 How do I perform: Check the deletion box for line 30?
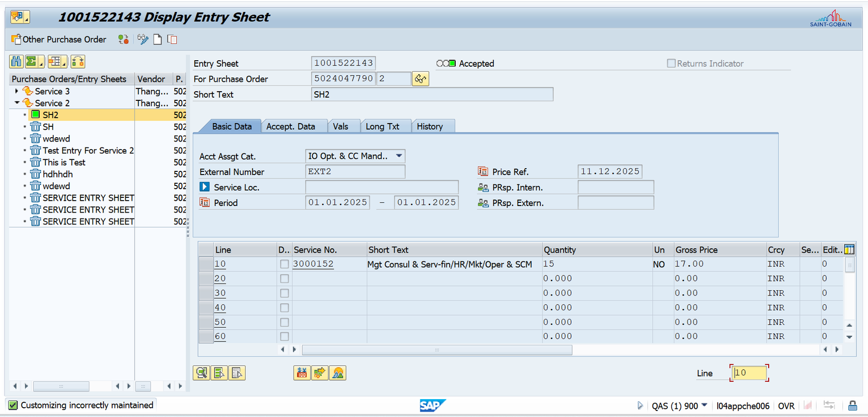pos(284,293)
